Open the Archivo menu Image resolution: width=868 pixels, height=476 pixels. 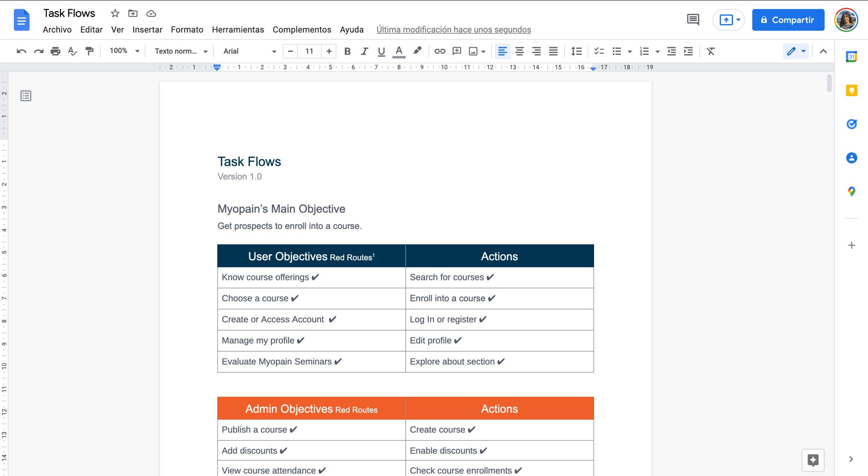[57, 30]
